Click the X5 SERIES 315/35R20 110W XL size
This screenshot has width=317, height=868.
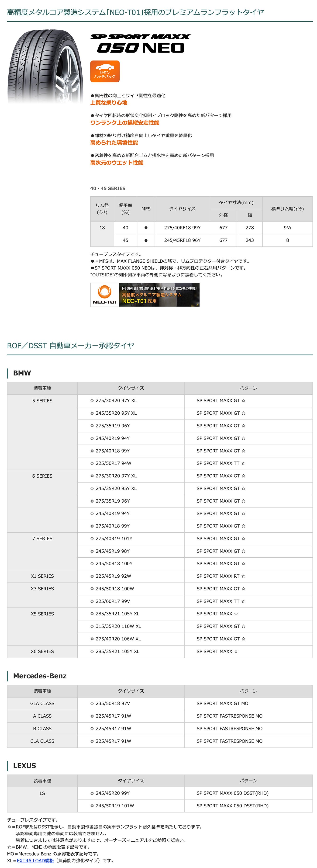(x=118, y=626)
